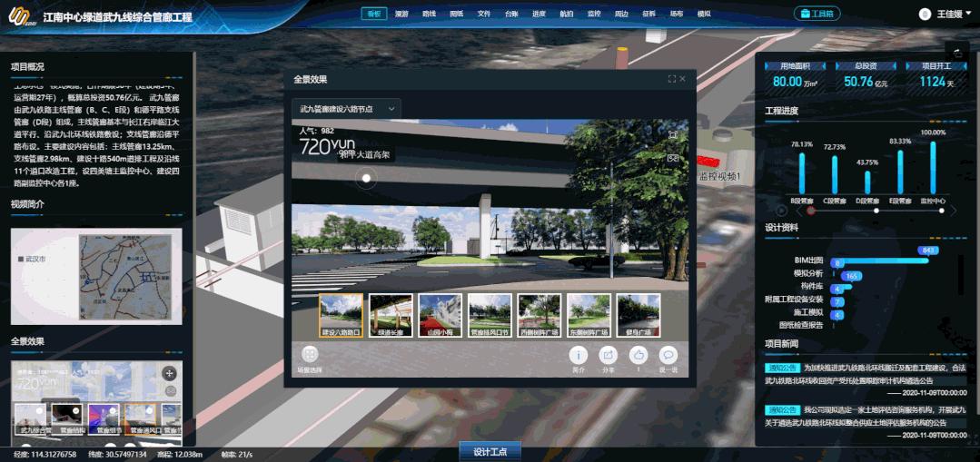Close the 全景效果 dialog
980x462 pixels.
pos(682,79)
